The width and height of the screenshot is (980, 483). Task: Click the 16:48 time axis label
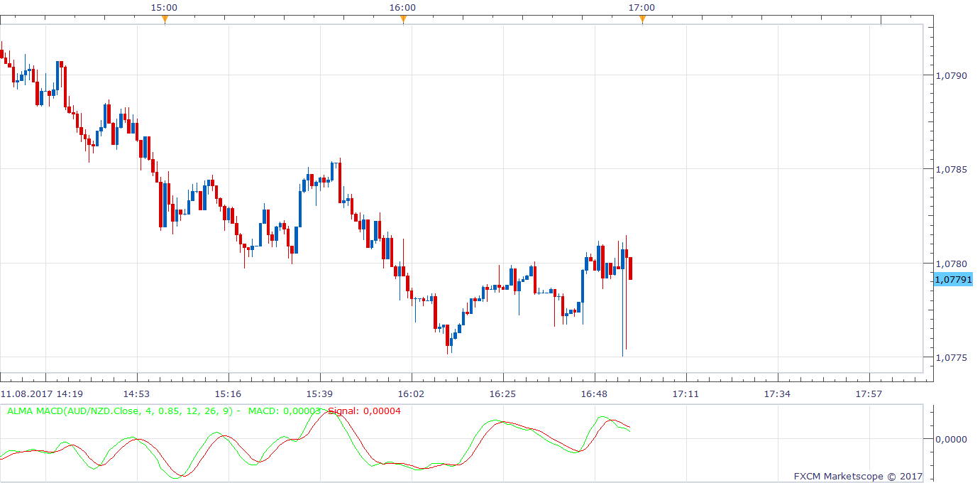[x=594, y=394]
